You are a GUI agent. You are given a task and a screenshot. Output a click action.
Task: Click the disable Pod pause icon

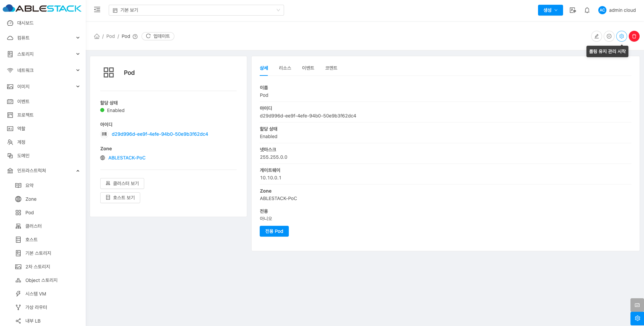609,36
